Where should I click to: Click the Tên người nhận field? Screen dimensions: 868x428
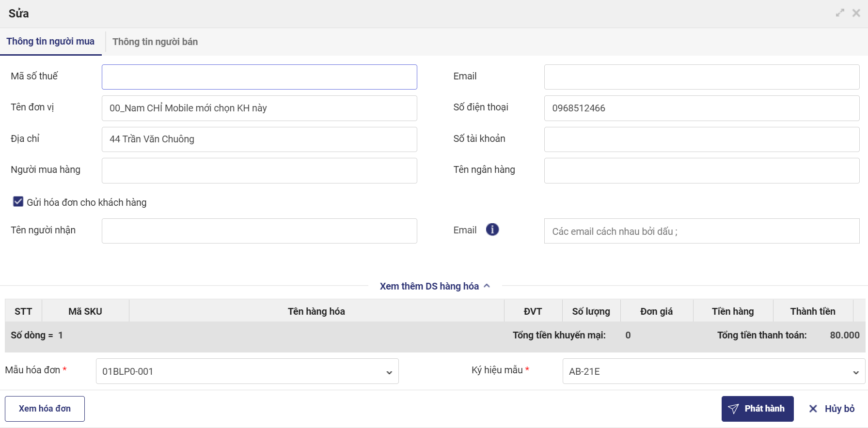(259, 231)
